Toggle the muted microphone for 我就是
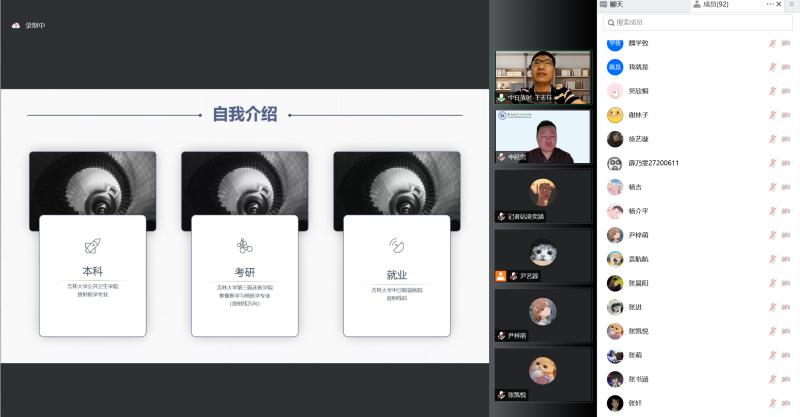This screenshot has height=417, width=800. [772, 67]
